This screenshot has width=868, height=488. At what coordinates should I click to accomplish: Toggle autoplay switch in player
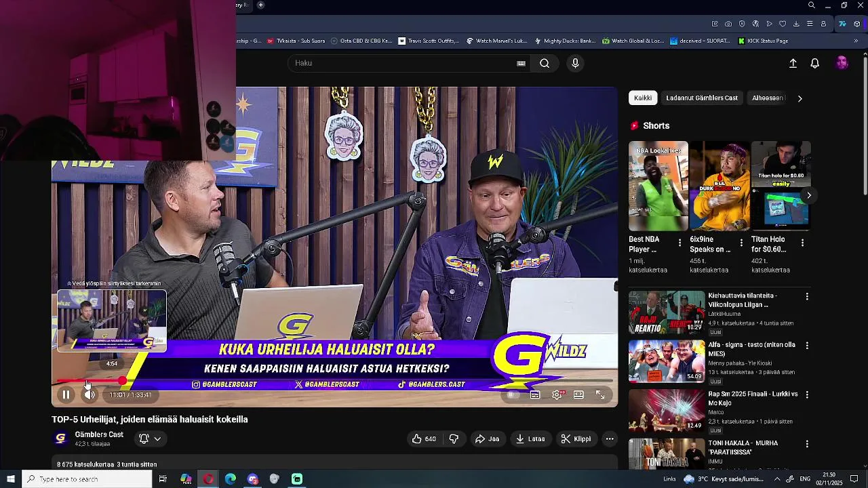click(513, 395)
